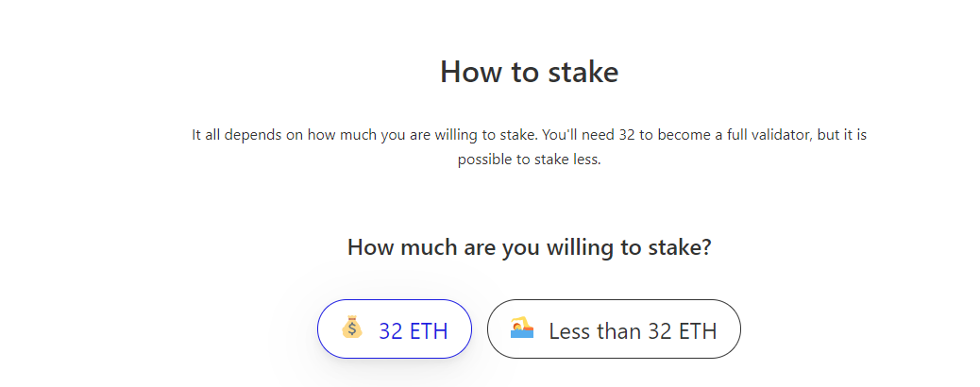The width and height of the screenshot is (980, 387).
Task: Select the Less than 32 ETH option
Action: (614, 328)
